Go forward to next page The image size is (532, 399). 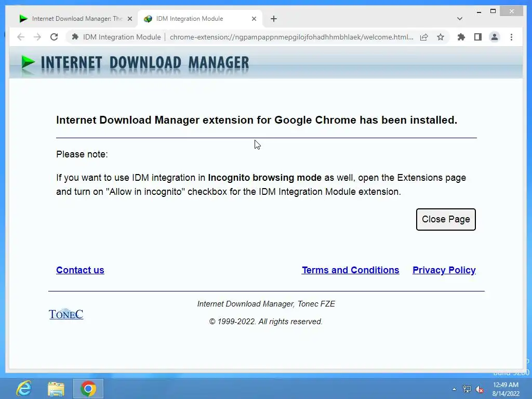[x=37, y=37]
